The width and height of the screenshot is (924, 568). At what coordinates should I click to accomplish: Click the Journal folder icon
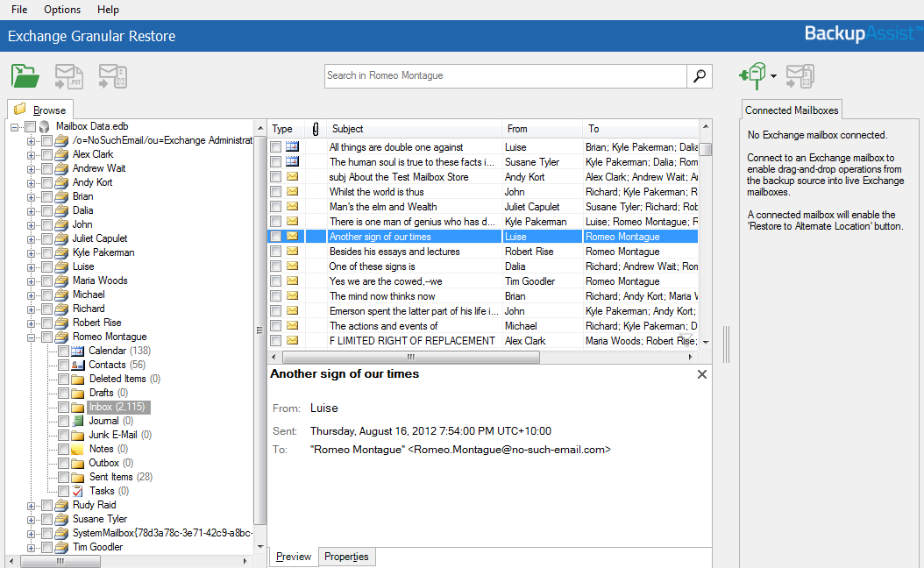[x=78, y=421]
